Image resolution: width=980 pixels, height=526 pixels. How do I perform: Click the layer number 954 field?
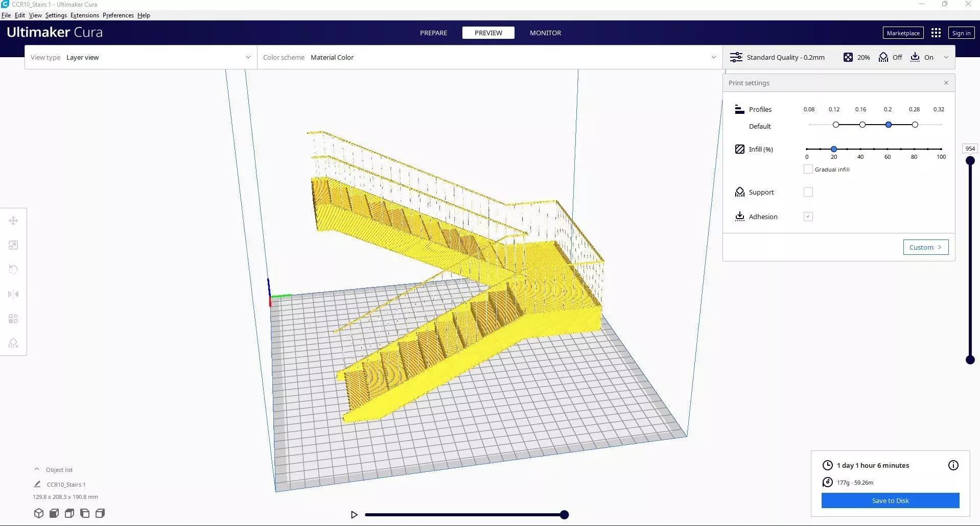pos(970,149)
